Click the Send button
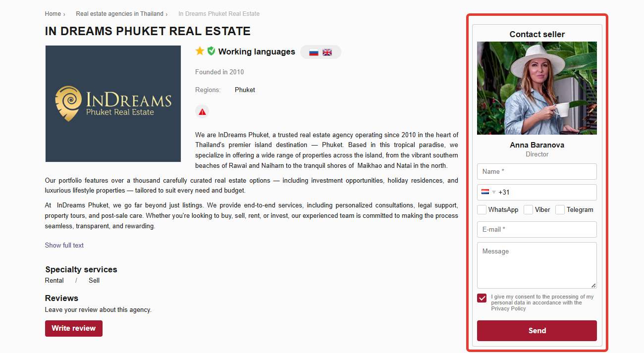 click(x=537, y=331)
